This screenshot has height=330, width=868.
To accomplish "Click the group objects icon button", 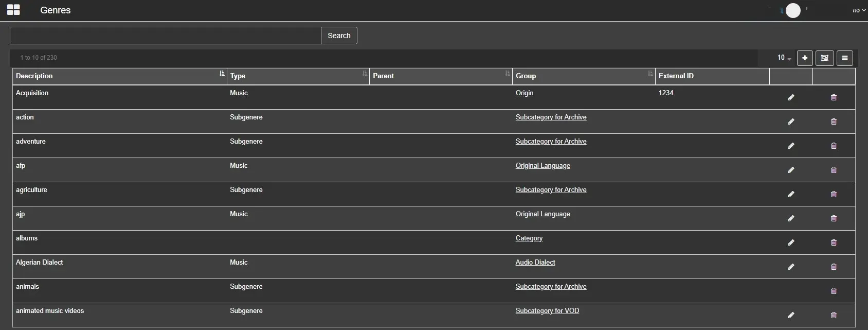I will 824,58.
